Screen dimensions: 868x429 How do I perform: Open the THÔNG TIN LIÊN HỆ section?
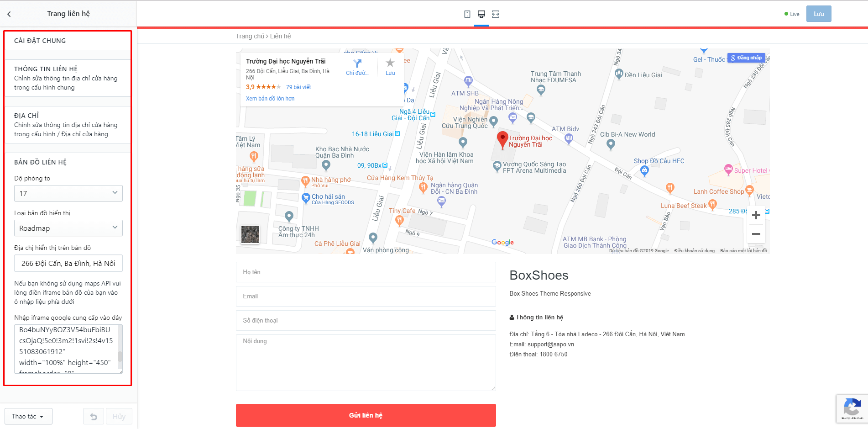click(68, 78)
